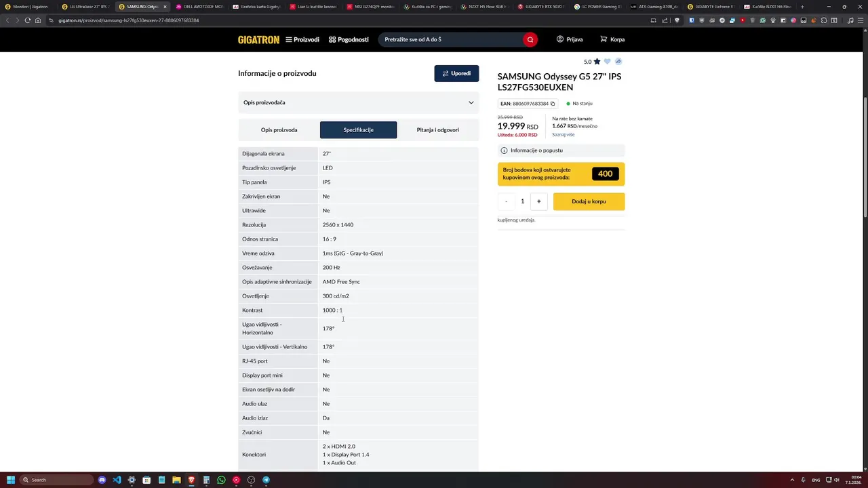Expand Opis proizvođača section

[x=358, y=102]
